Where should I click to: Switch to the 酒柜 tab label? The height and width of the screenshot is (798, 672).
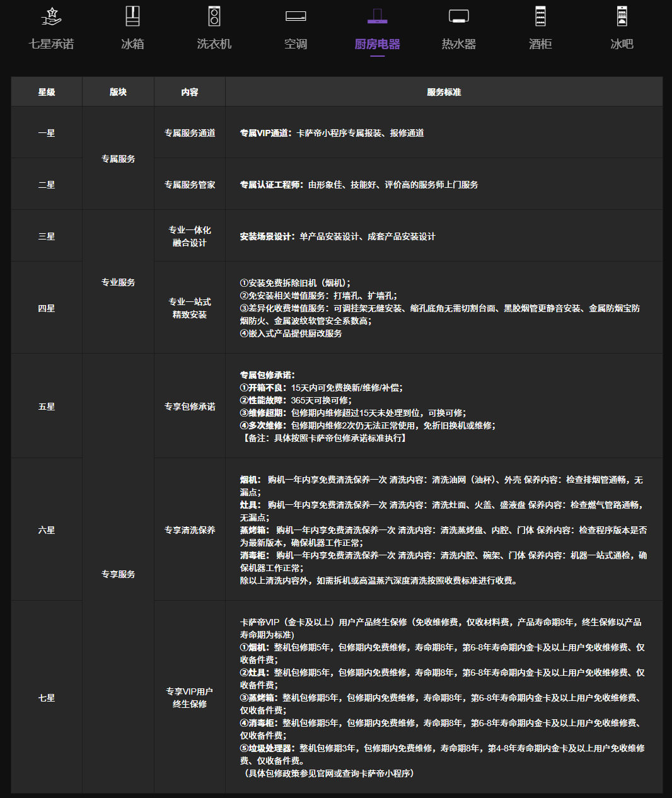pos(540,44)
